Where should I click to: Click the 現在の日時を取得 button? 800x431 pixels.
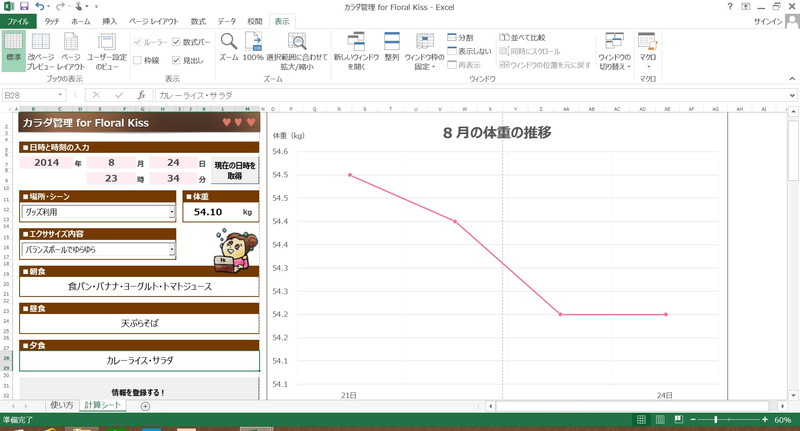(x=235, y=170)
